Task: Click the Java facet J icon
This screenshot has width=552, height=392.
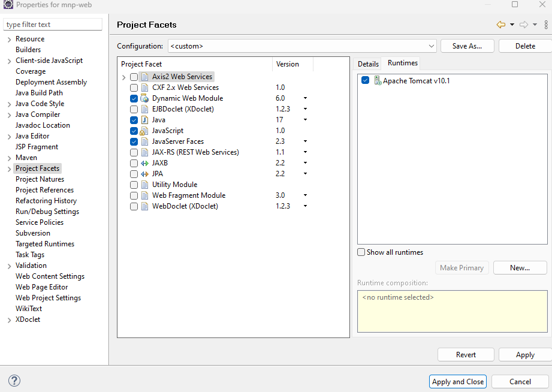Action: pos(144,120)
